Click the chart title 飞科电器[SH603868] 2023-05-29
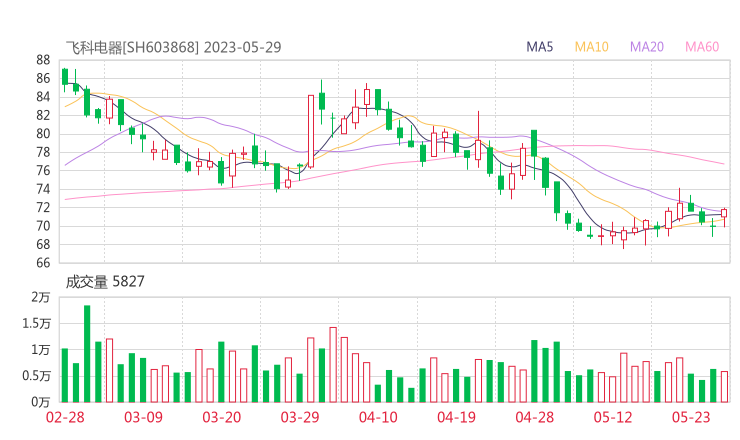This screenshot has width=740, height=440. tap(173, 47)
